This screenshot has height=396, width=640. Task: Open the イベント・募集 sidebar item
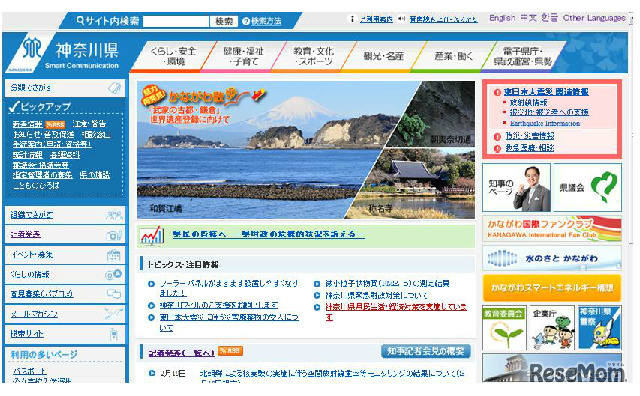pyautogui.click(x=65, y=255)
